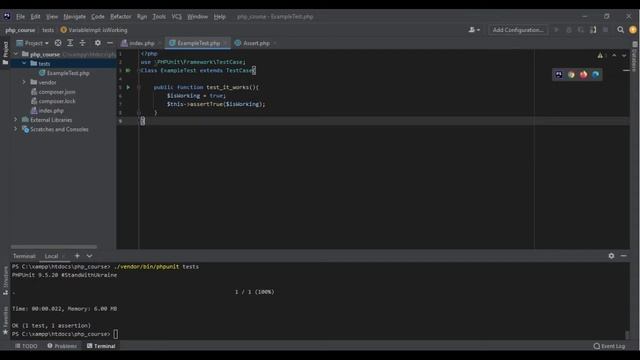Image resolution: width=640 pixels, height=360 pixels.
Task: Open terminal sessions dropdown arrow
Action: [x=89, y=256]
